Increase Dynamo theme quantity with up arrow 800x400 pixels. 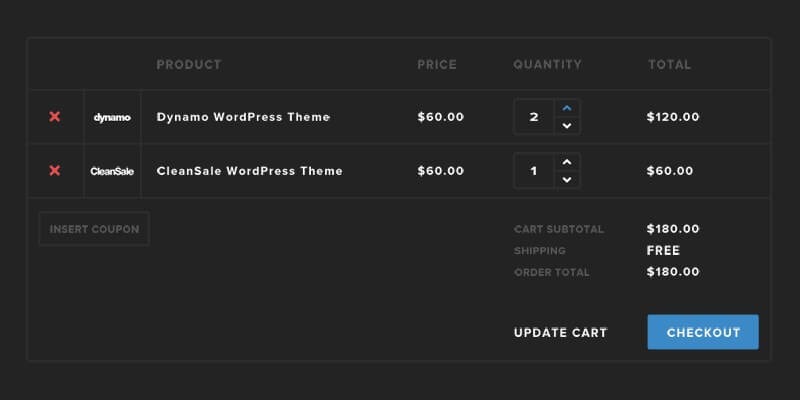coord(567,108)
